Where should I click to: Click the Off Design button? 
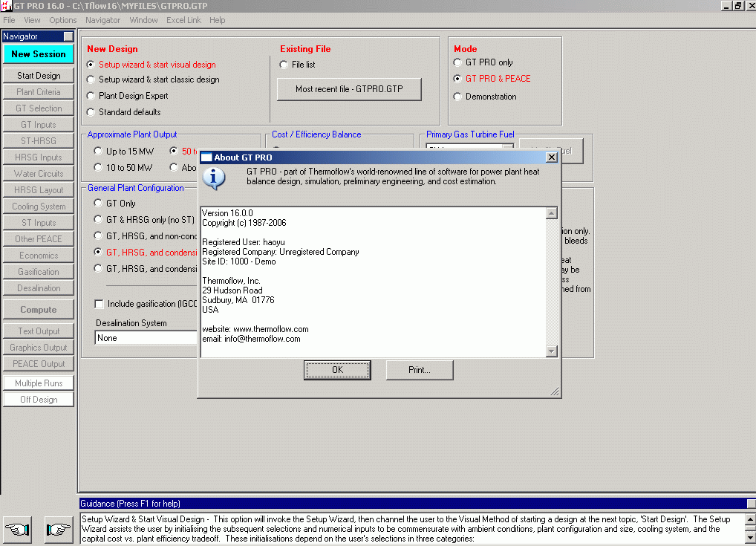point(39,400)
